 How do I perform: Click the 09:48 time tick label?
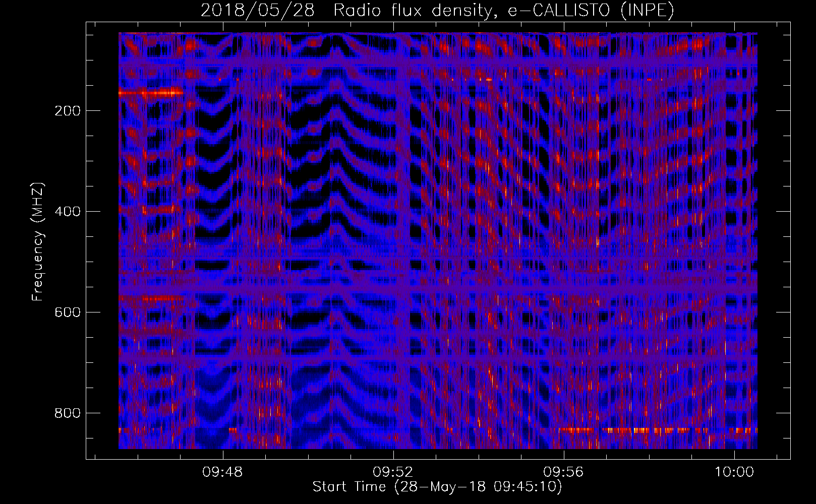(x=222, y=472)
